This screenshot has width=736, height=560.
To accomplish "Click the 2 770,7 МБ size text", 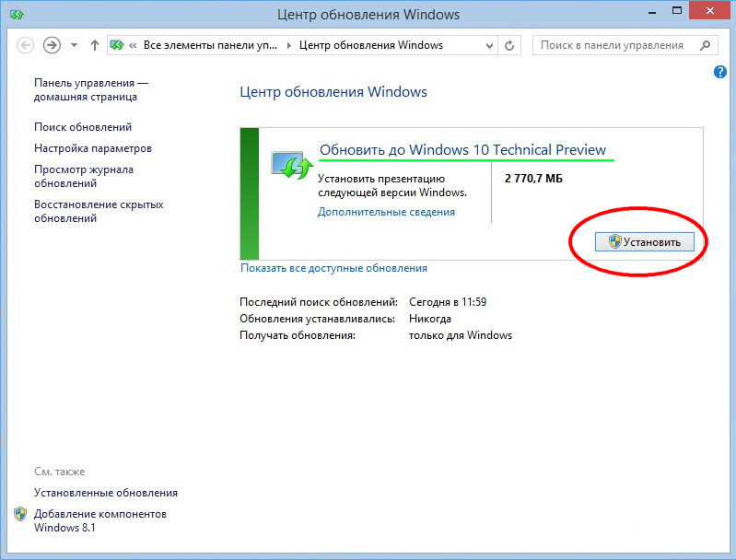I will coord(533,179).
